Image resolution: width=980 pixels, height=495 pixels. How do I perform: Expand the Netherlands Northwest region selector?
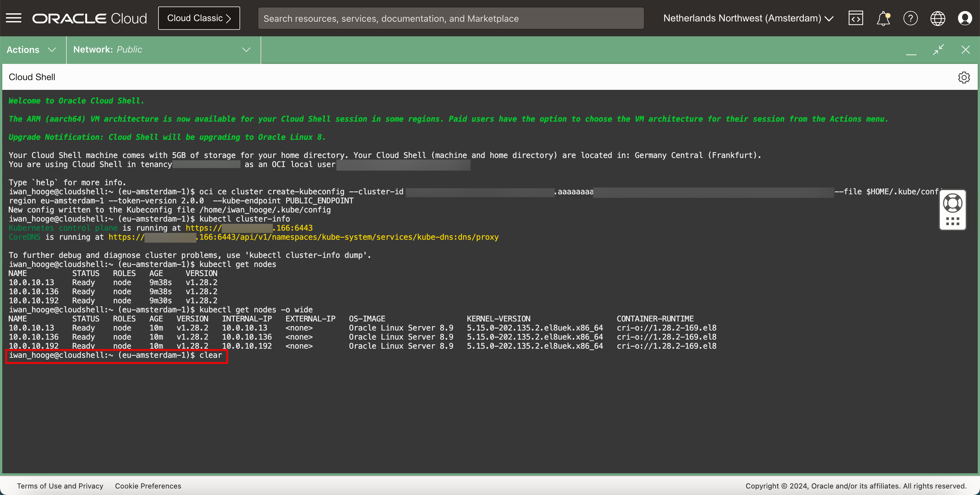(x=748, y=18)
